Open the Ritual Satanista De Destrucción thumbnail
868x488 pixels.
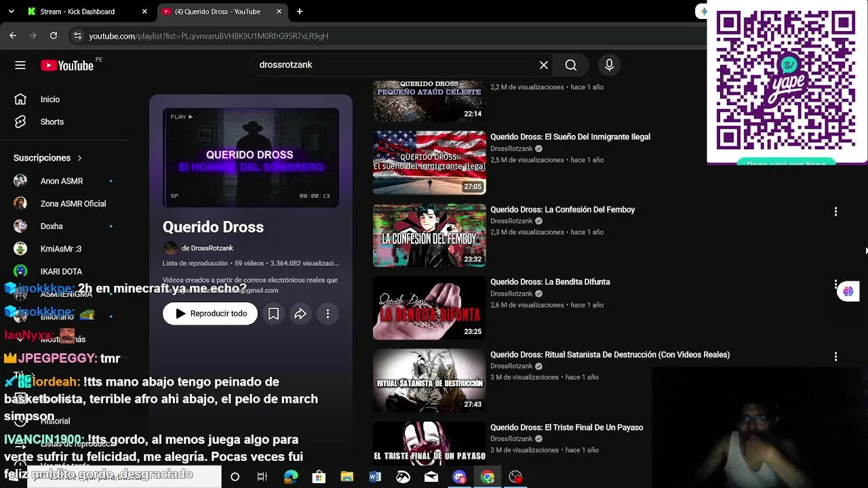click(x=429, y=381)
